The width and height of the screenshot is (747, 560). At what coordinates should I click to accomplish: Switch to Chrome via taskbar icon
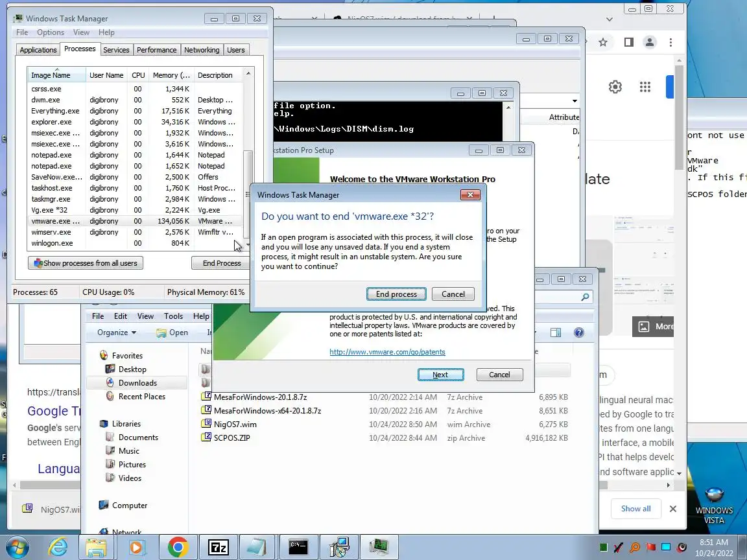click(x=178, y=547)
